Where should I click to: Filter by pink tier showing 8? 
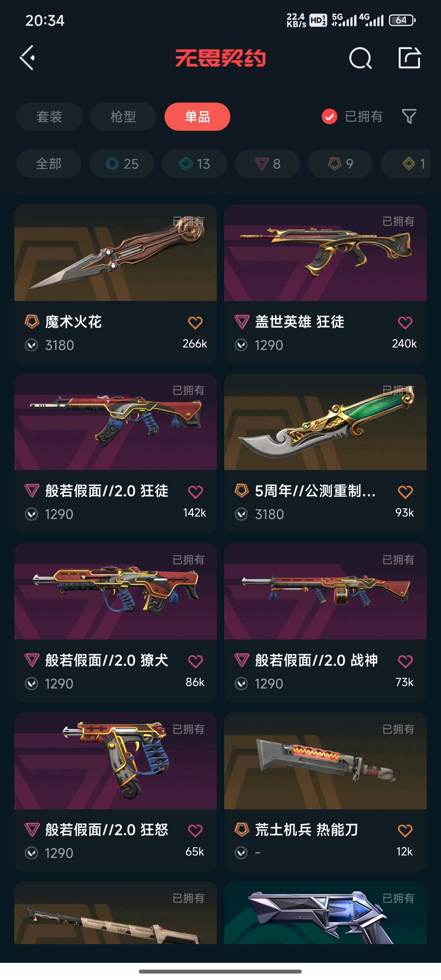click(267, 164)
